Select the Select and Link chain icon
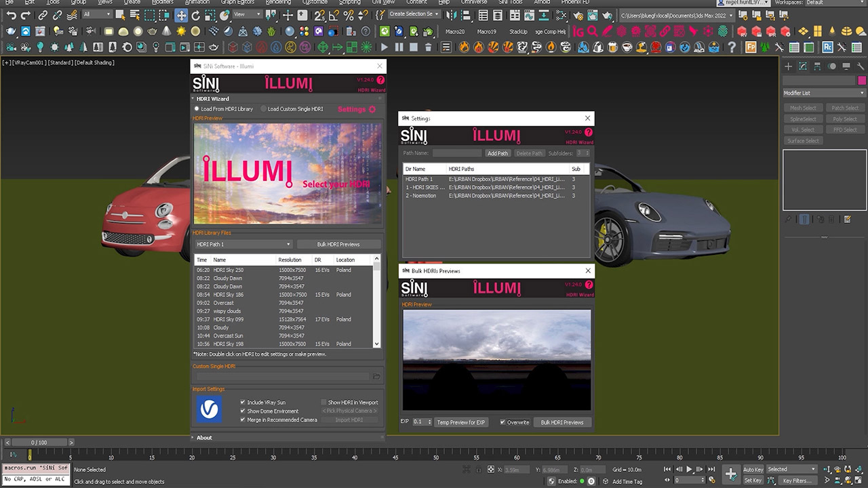Screen dimensions: 868x488 coord(43,15)
